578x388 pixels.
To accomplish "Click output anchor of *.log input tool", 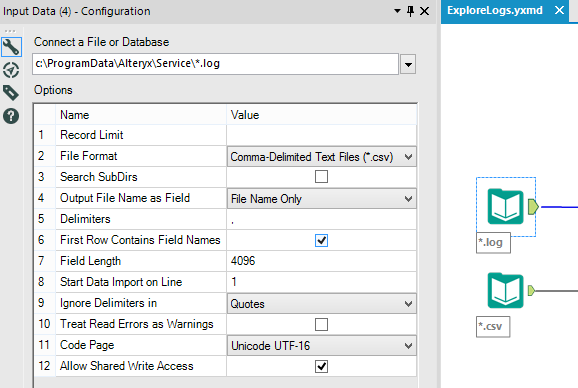I will click(x=533, y=207).
